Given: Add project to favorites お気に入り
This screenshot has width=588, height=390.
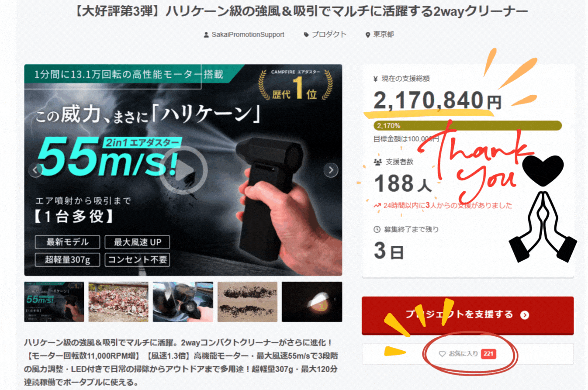Looking at the screenshot, I should pyautogui.click(x=467, y=354).
